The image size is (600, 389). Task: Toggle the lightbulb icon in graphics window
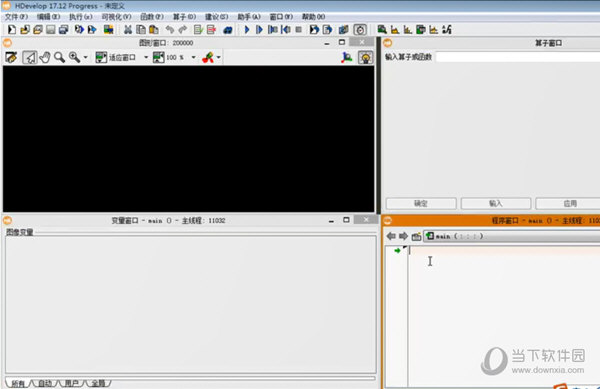(365, 57)
